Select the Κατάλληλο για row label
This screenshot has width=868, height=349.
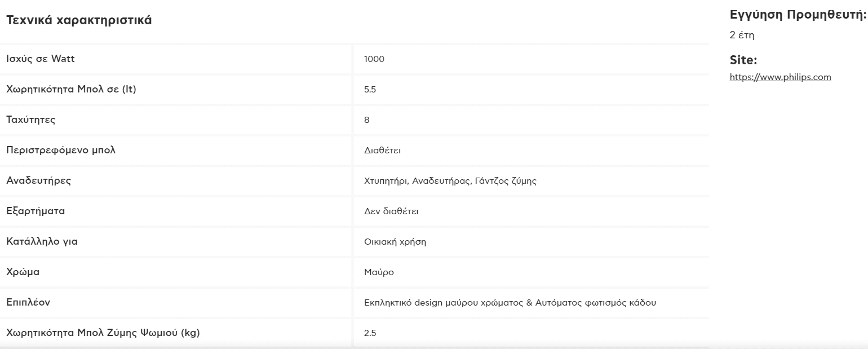click(42, 241)
